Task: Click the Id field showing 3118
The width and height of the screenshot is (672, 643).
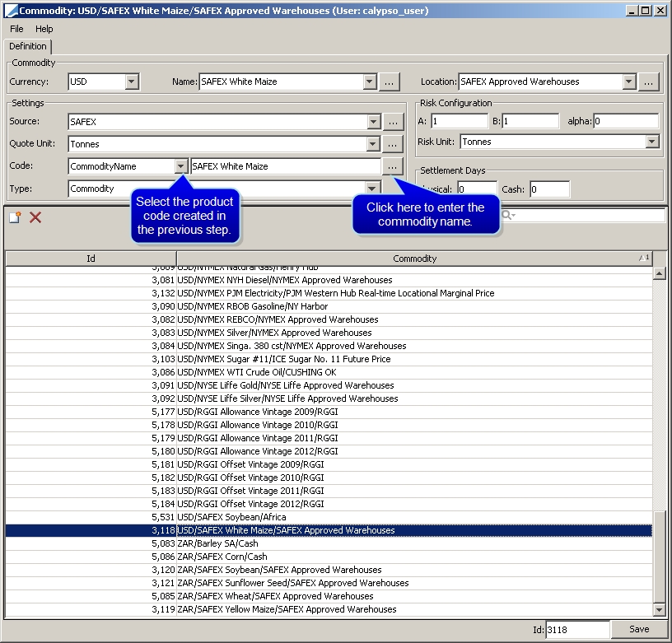Action: (x=577, y=629)
